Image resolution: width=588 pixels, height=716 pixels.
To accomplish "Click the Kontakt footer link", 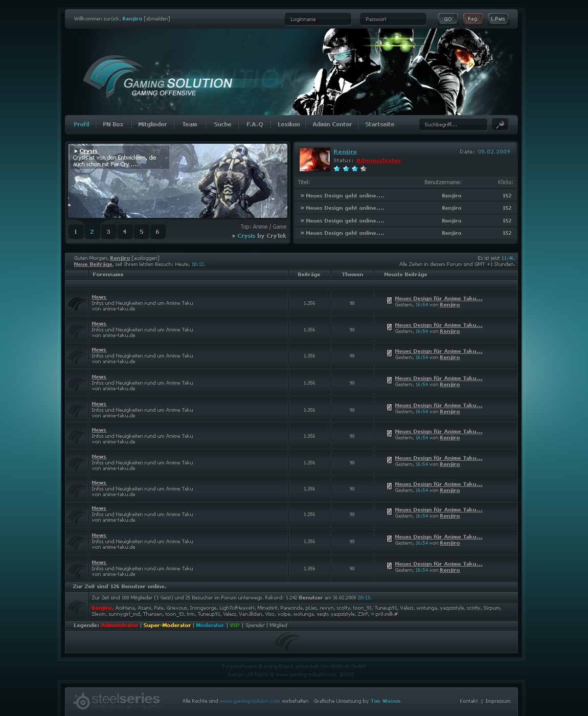I will [x=468, y=701].
